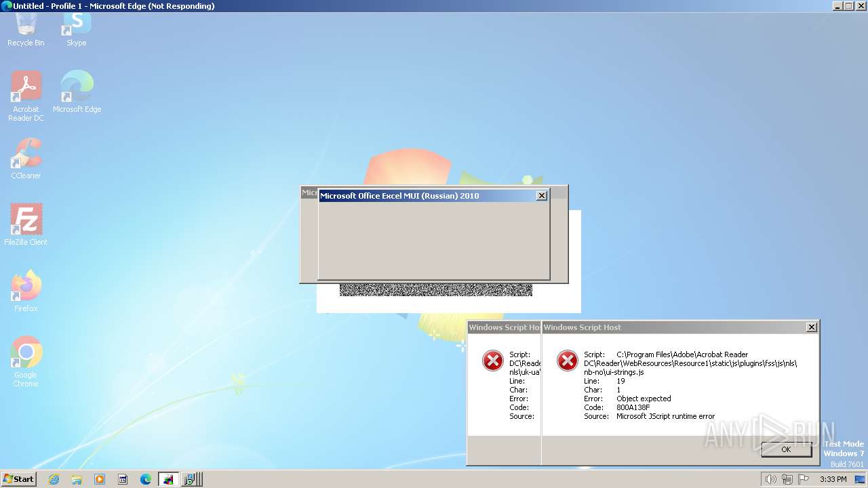Click the noisy progress bar under Excel dialog
Screen dimensions: 868x488
point(436,290)
